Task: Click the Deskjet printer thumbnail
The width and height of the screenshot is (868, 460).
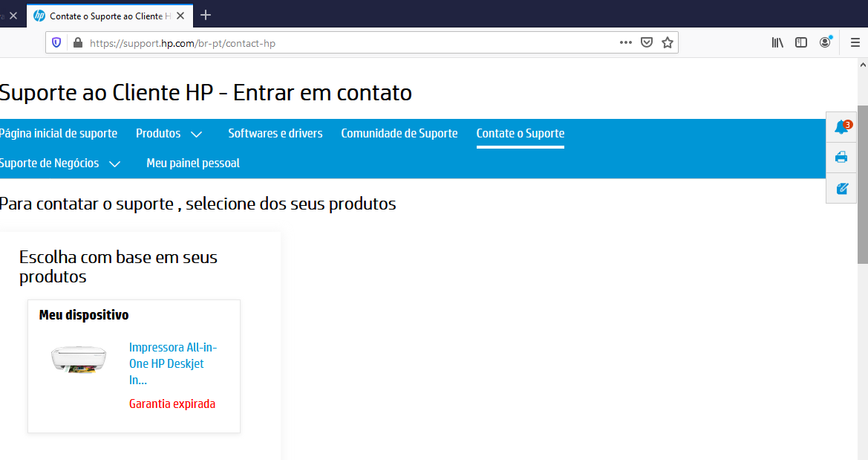Action: tap(79, 359)
